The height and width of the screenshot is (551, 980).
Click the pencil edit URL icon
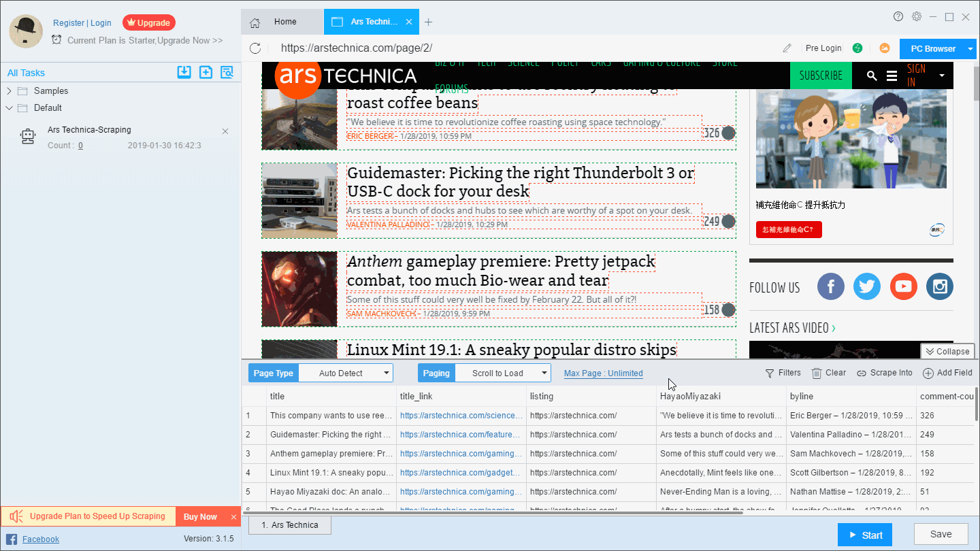(787, 48)
